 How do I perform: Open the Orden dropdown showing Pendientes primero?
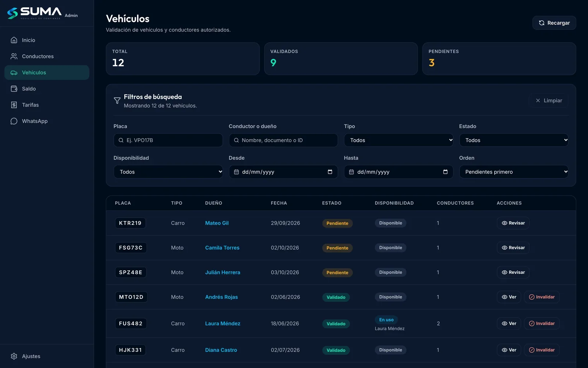[x=514, y=172]
